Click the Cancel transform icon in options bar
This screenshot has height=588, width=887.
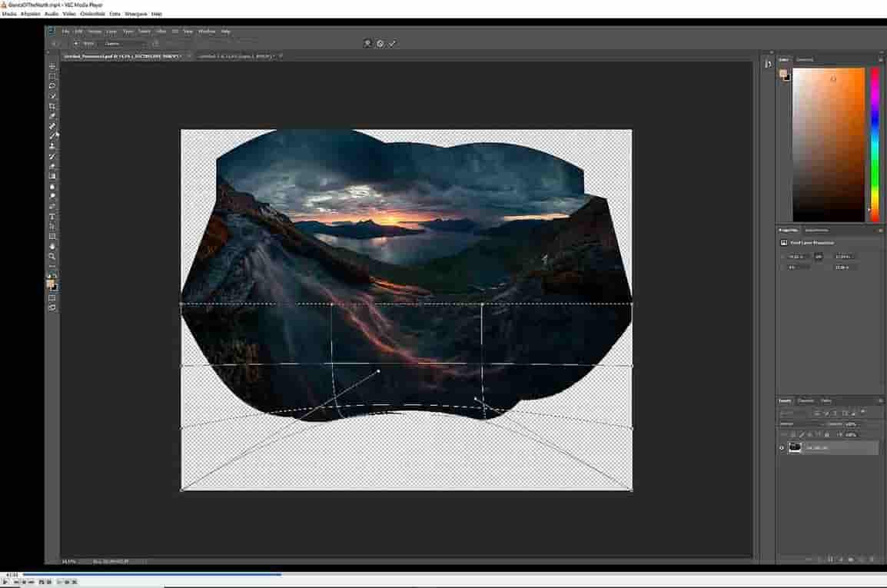380,44
